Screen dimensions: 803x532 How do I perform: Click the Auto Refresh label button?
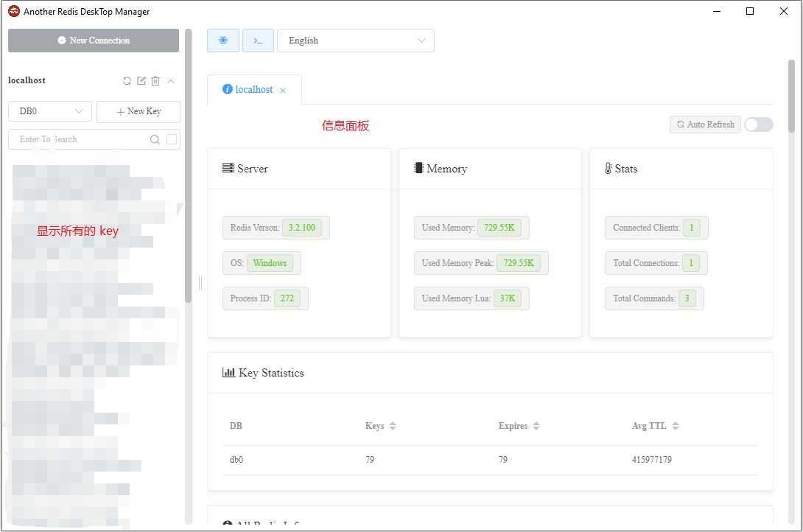tap(705, 125)
